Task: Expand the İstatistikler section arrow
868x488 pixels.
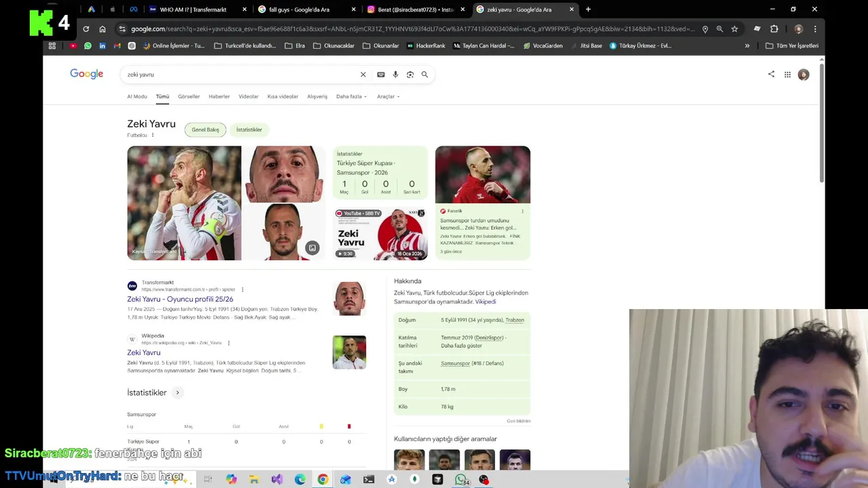Action: click(178, 392)
